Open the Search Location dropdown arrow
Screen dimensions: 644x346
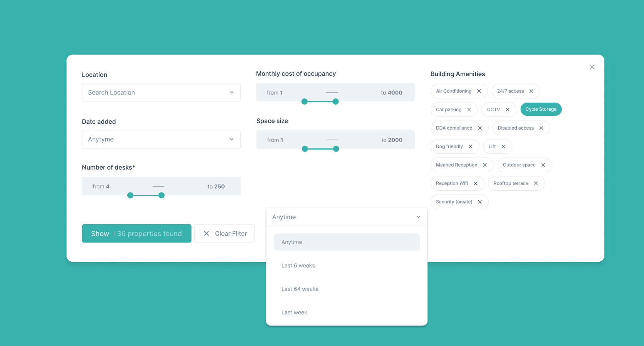tap(231, 92)
